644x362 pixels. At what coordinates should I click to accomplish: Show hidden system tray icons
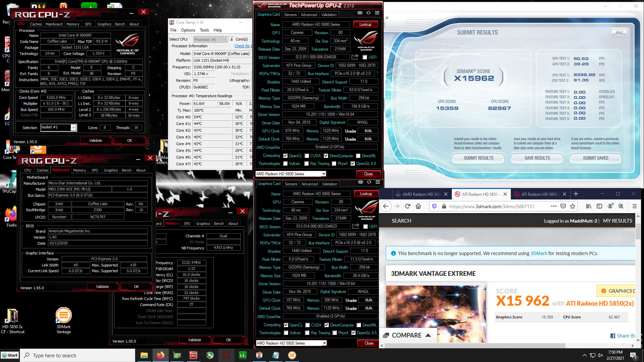[585, 355]
